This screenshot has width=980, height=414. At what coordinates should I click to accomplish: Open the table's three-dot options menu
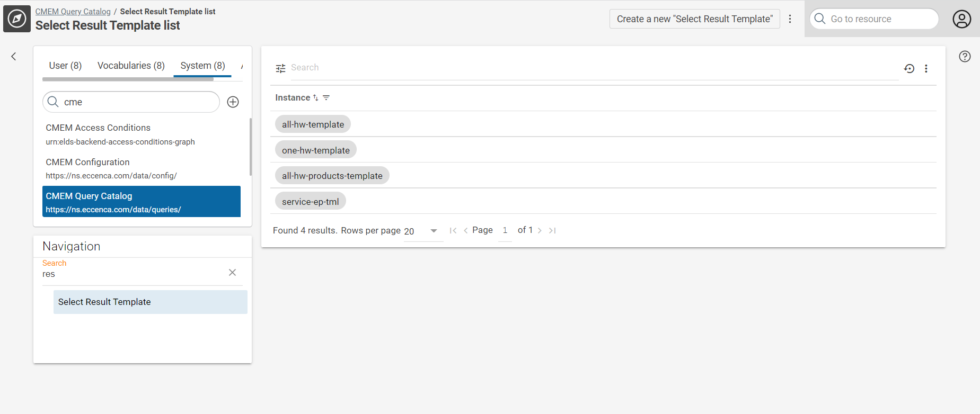coord(926,68)
